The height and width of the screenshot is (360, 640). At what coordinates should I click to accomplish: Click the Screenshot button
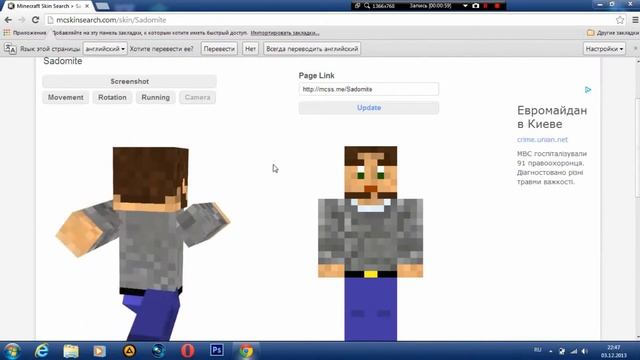point(129,81)
